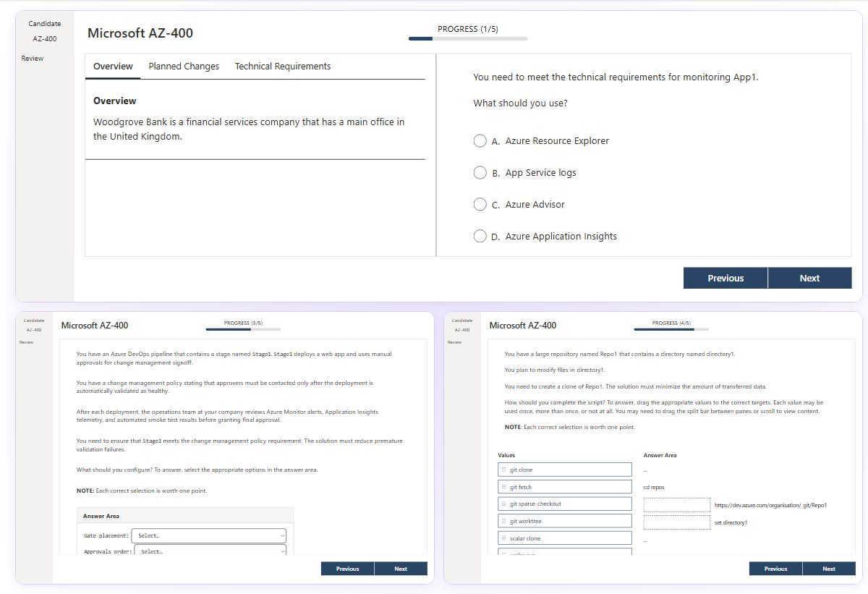The height and width of the screenshot is (594, 868).
Task: Click Next in the 3/5 question panel
Action: (x=401, y=569)
